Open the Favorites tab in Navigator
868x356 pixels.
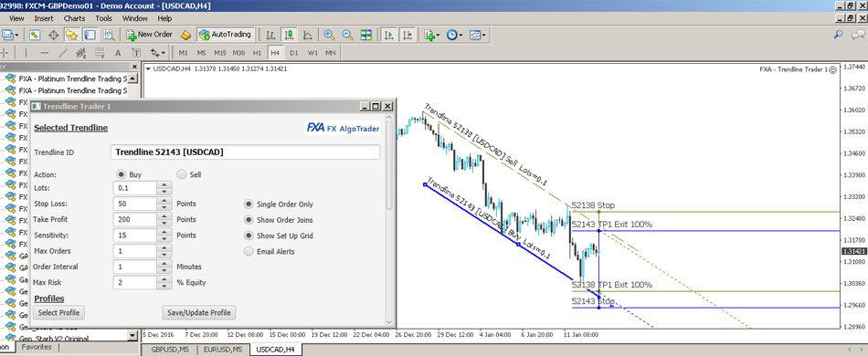click(x=37, y=347)
